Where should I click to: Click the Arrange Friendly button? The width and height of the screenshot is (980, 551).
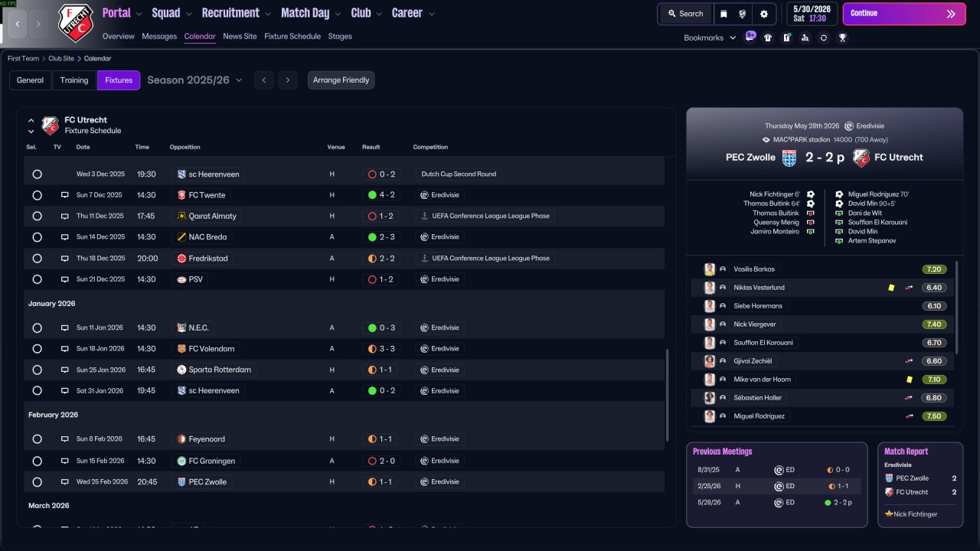tap(341, 80)
